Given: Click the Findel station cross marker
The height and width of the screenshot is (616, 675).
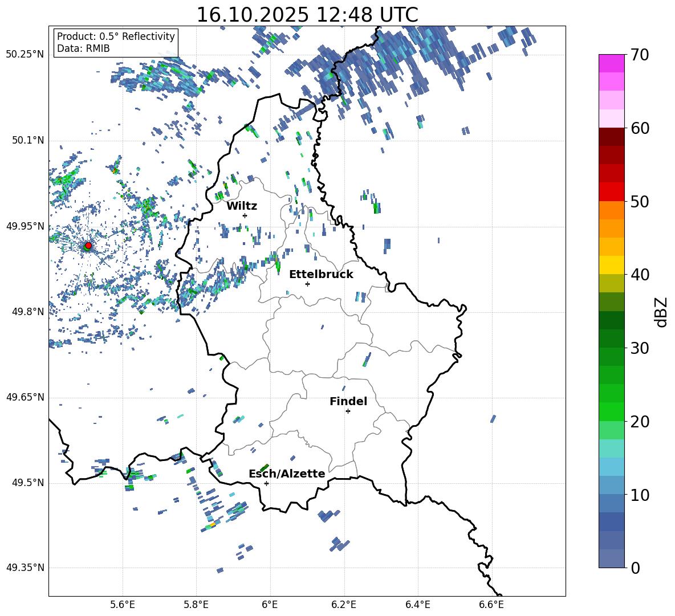Looking at the screenshot, I should pyautogui.click(x=348, y=411).
